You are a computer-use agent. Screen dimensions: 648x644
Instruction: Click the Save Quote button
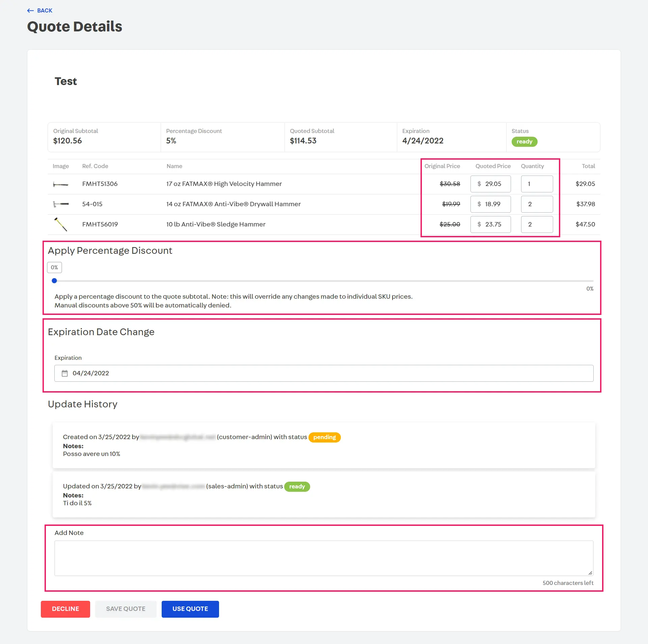point(126,609)
